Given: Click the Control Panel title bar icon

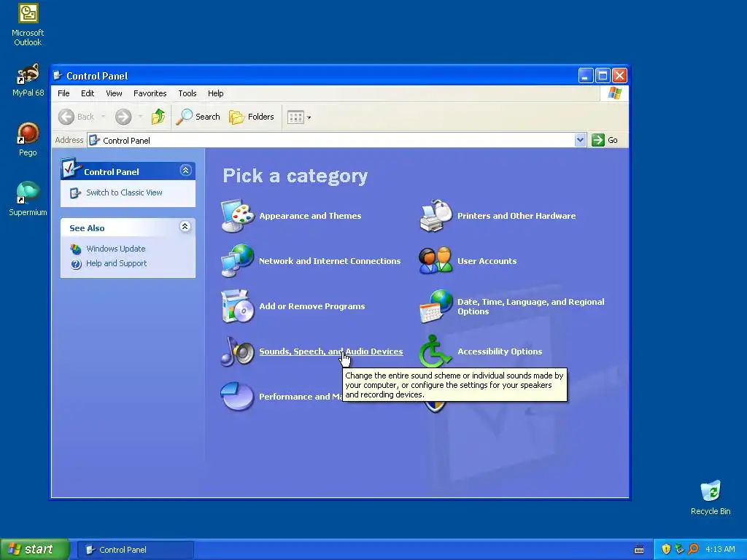Looking at the screenshot, I should (58, 75).
